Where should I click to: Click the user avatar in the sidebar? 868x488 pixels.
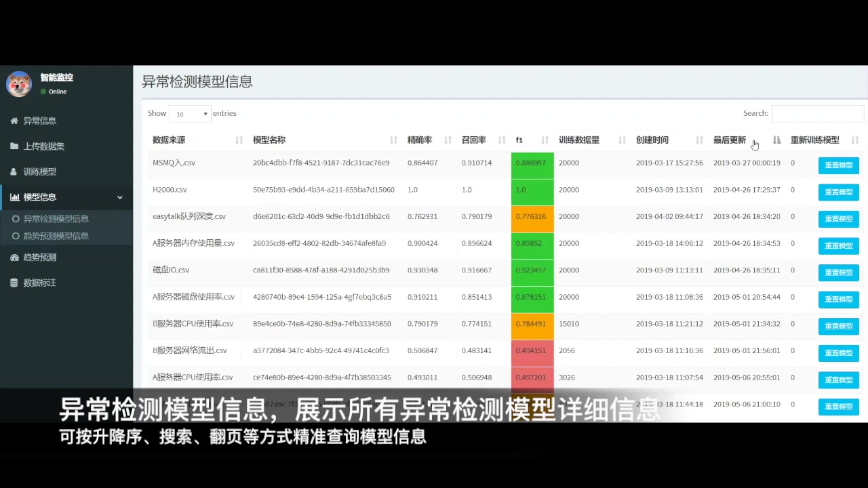click(x=19, y=83)
